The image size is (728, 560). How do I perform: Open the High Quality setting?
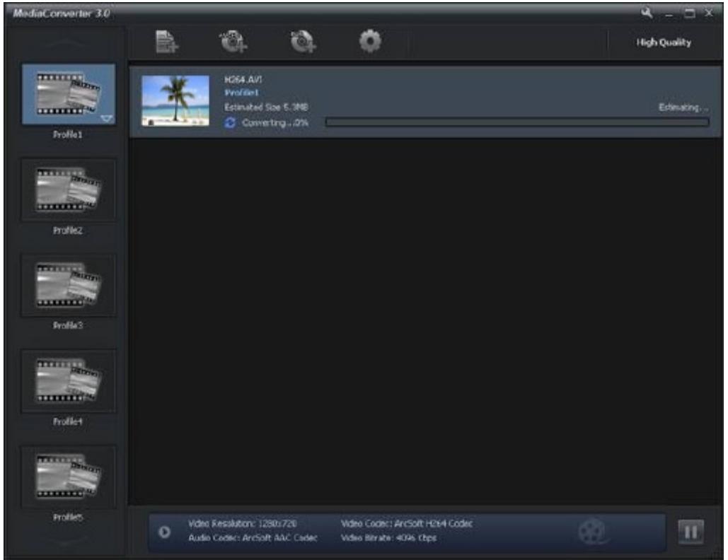664,42
